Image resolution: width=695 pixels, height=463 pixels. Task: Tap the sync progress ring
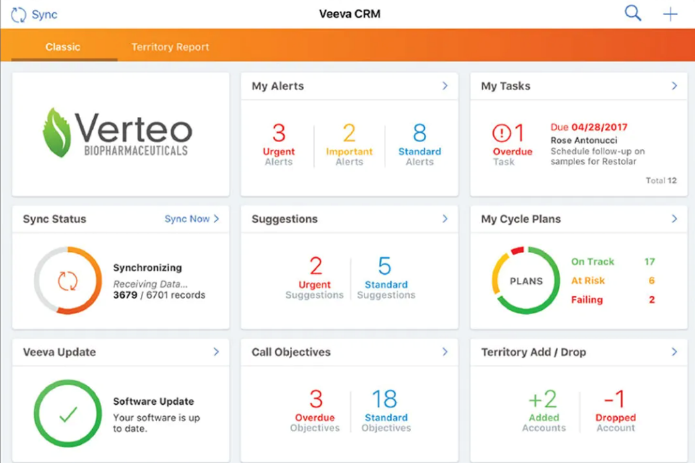tap(68, 281)
